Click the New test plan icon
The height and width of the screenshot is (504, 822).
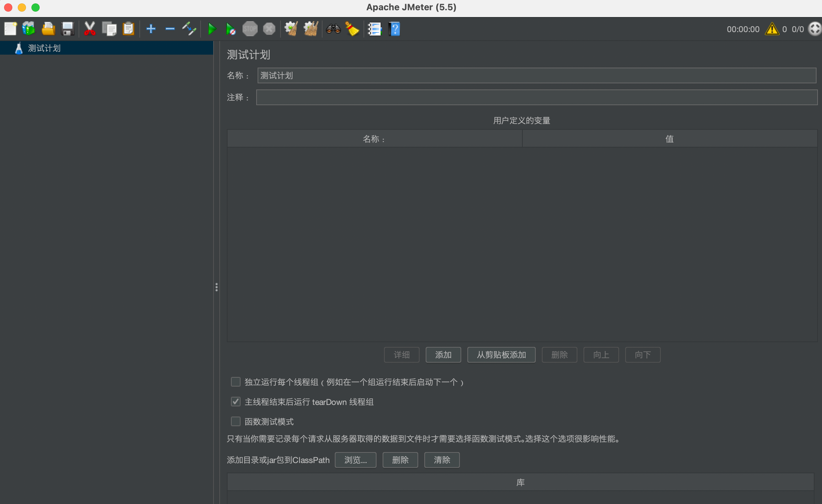(10, 29)
